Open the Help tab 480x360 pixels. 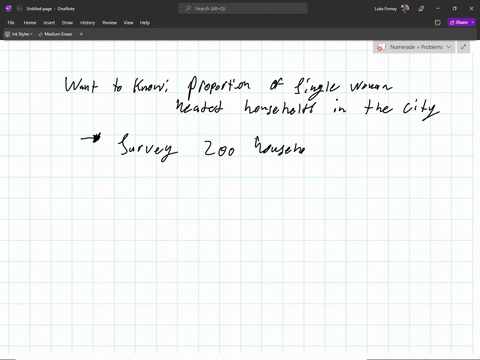(x=145, y=23)
